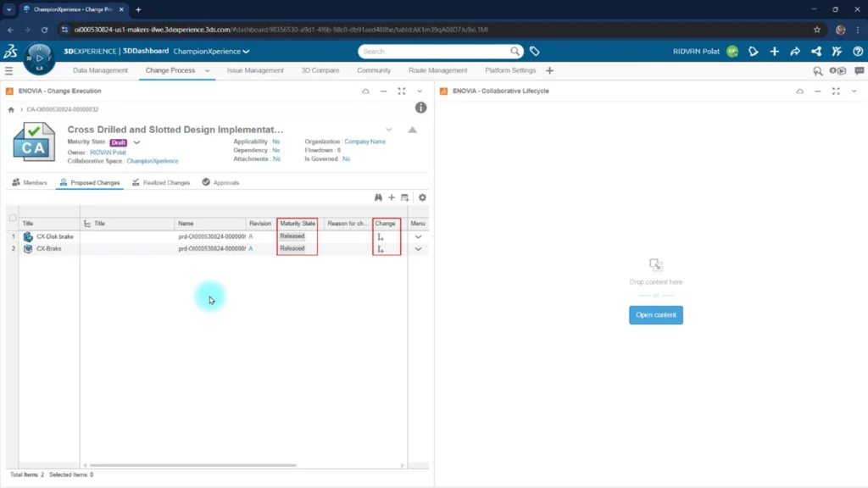Open the 3DEXPERIENCE compass
The image size is (868, 488).
pyautogui.click(x=39, y=58)
